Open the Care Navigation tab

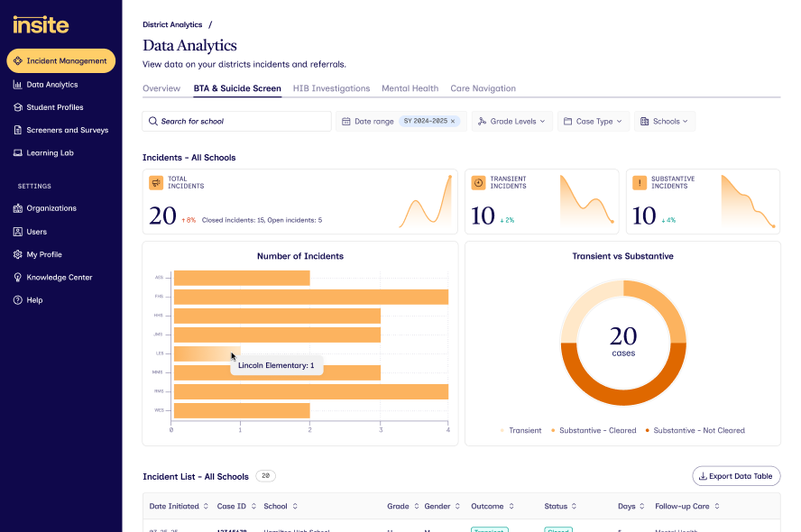483,88
